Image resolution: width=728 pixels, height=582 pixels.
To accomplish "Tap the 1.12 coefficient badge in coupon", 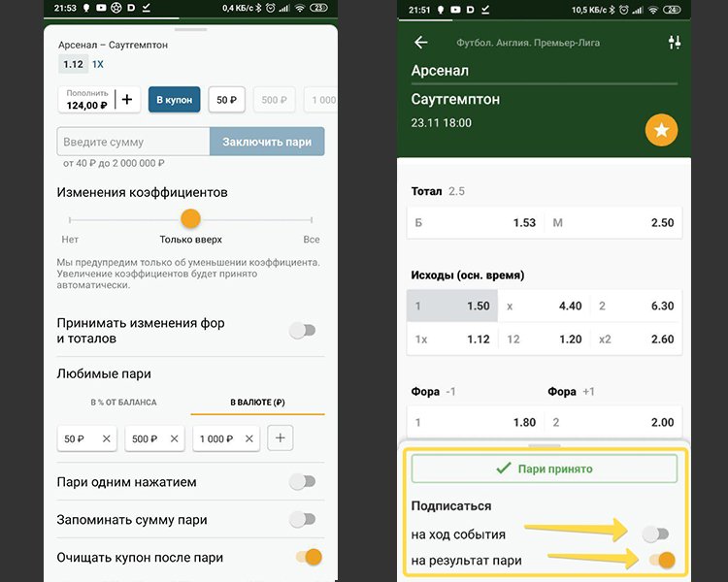I will (74, 64).
